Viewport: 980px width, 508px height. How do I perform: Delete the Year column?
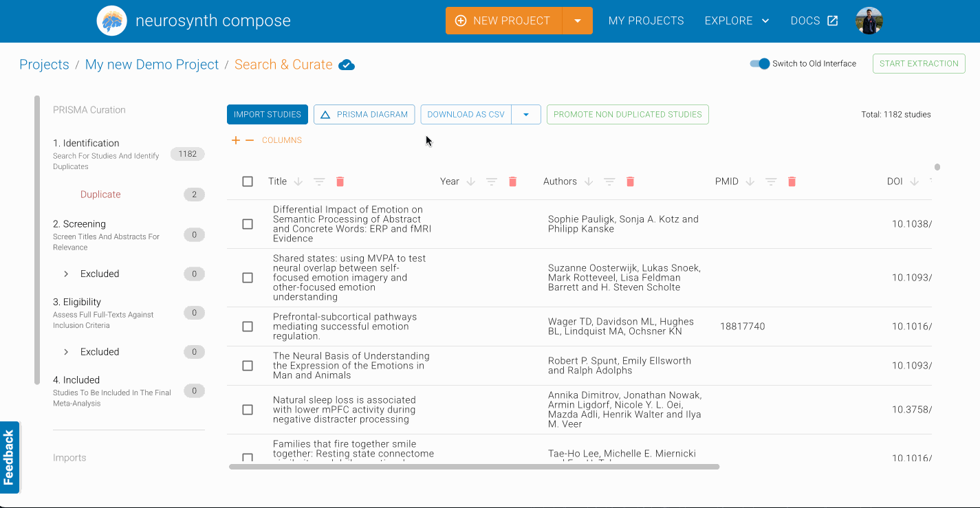(x=512, y=181)
